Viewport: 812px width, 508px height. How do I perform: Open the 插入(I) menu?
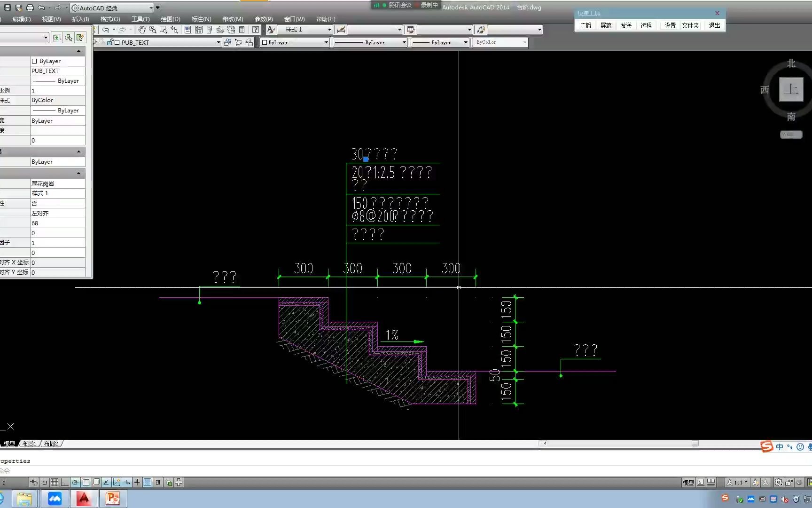[80, 19]
